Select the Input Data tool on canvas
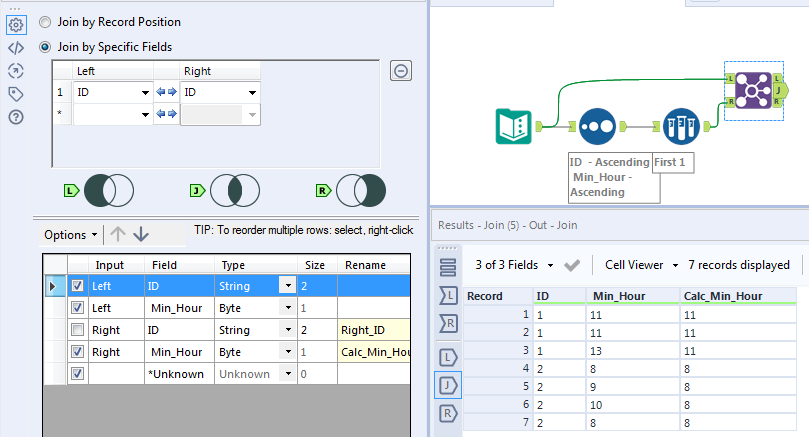 pos(513,126)
